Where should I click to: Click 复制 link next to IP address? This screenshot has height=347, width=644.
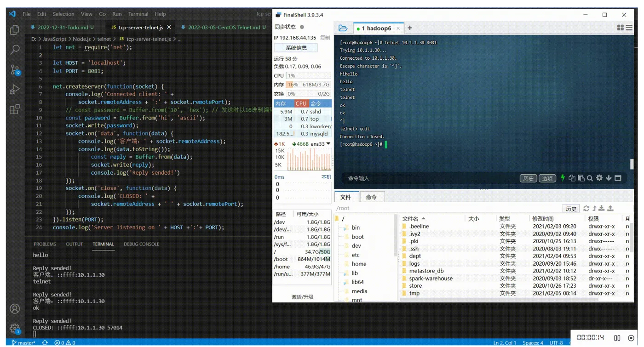coord(325,38)
